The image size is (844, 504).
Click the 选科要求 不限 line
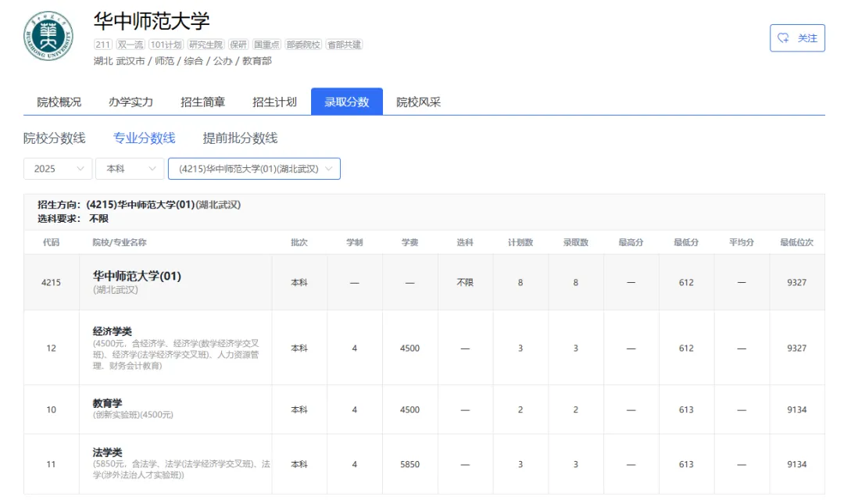click(73, 219)
